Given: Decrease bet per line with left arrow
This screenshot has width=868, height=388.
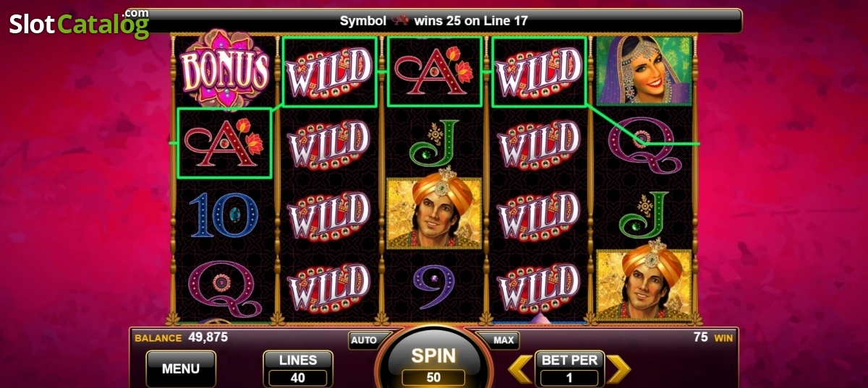Looking at the screenshot, I should [x=520, y=368].
